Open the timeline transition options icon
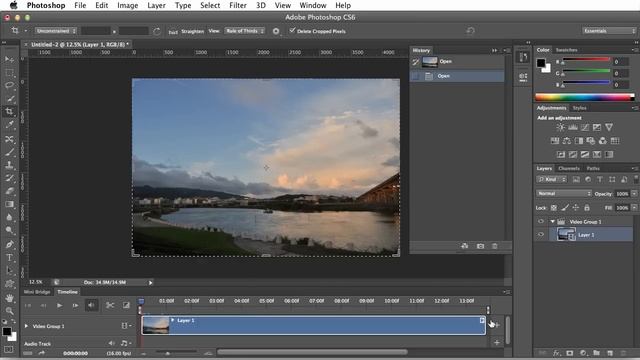Image resolution: width=640 pixels, height=360 pixels. [126, 305]
